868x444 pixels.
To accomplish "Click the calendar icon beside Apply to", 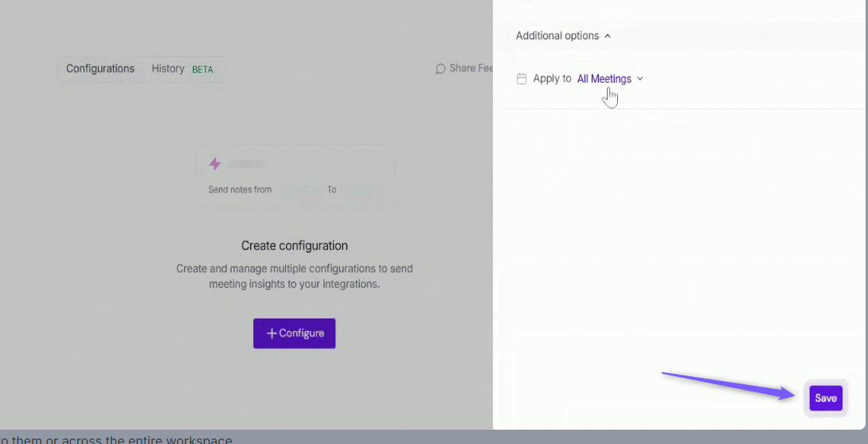I will coord(522,79).
